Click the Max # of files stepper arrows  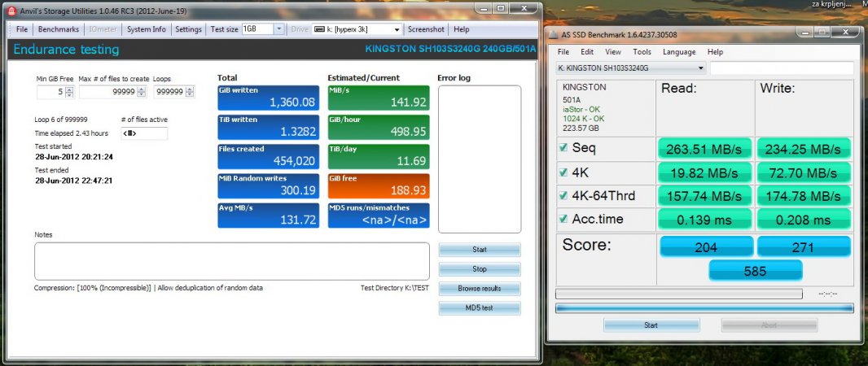142,93
